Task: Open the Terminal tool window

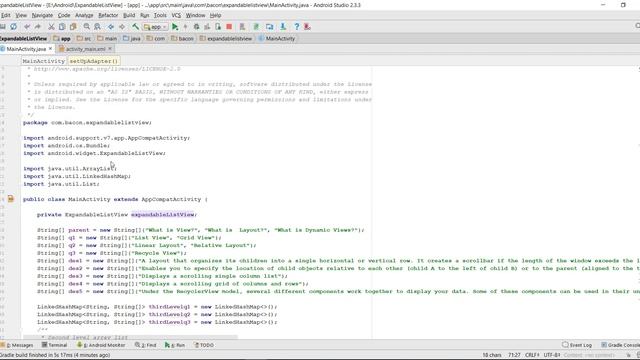Action: coord(54,345)
